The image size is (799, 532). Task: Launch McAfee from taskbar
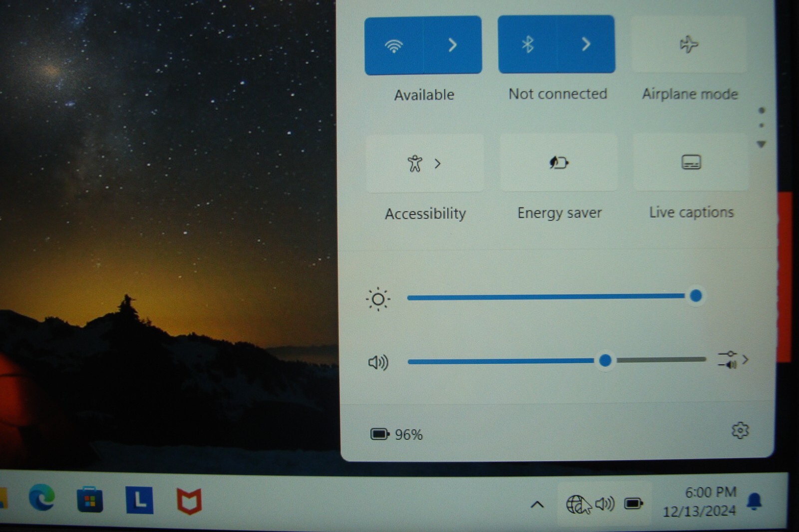click(189, 501)
